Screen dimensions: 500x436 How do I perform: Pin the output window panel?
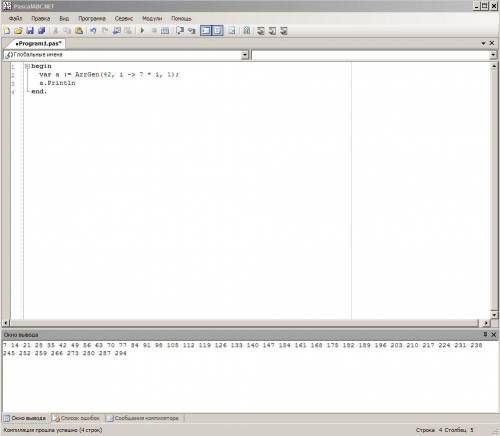coord(485,334)
